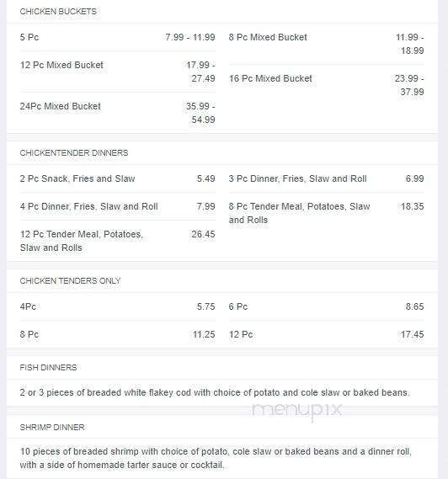This screenshot has width=448, height=479.
Task: Select the 24Pc Mixed Bucket entry
Action: coord(118,113)
